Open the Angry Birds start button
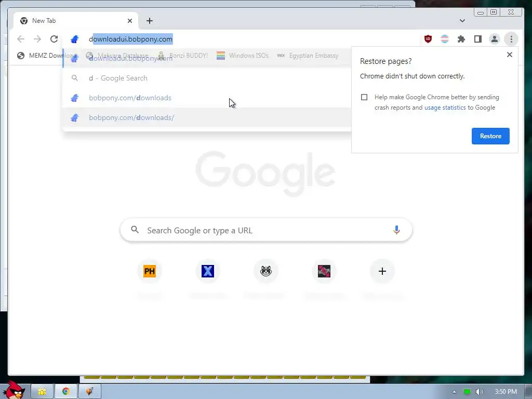The image size is (532, 399). 14,390
